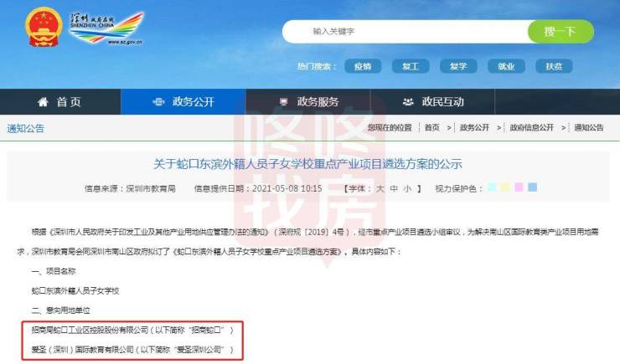The height and width of the screenshot is (364, 620).
Task: Open 通知公告 section heading
Action: (26, 128)
